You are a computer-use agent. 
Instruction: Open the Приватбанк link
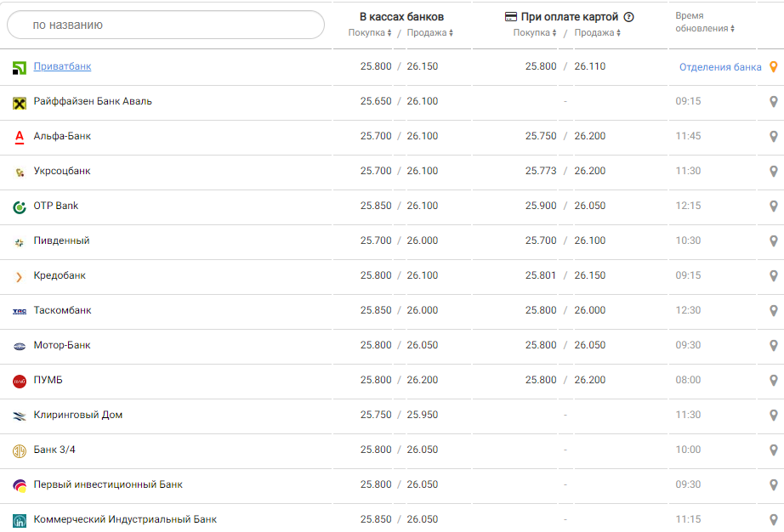coord(62,66)
